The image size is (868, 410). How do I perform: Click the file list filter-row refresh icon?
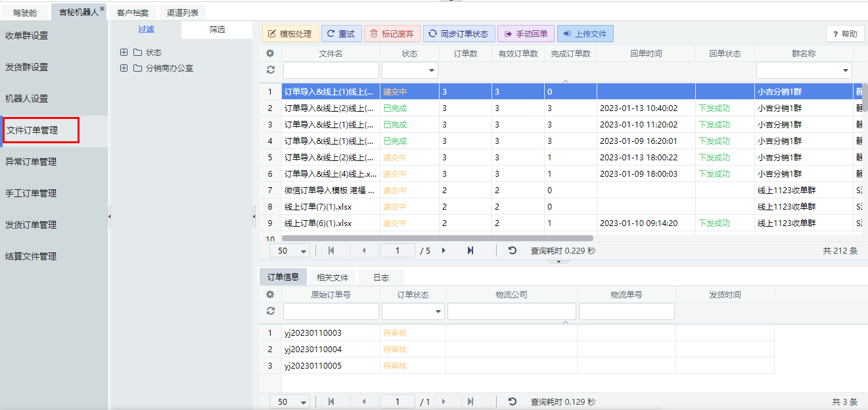tap(270, 70)
